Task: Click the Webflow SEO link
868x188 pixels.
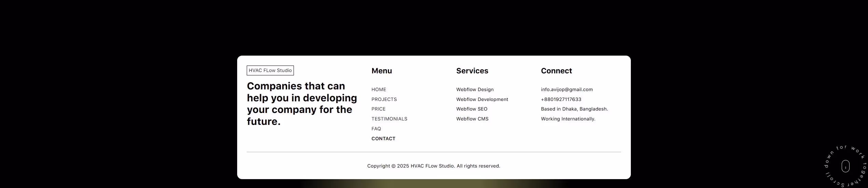Action: point(472,109)
